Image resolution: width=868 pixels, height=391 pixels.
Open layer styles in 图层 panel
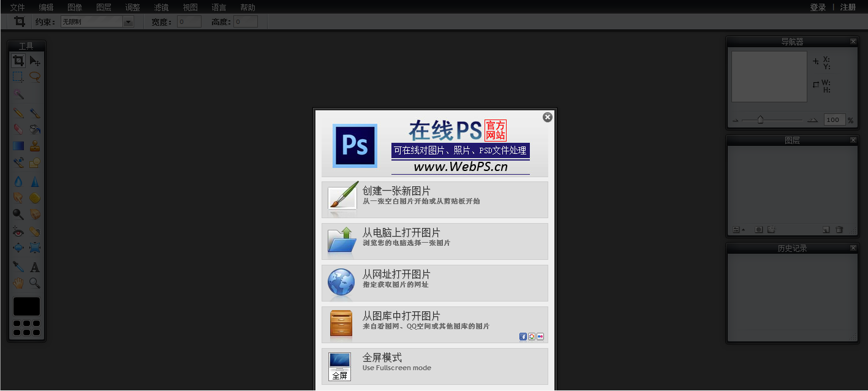click(x=771, y=230)
